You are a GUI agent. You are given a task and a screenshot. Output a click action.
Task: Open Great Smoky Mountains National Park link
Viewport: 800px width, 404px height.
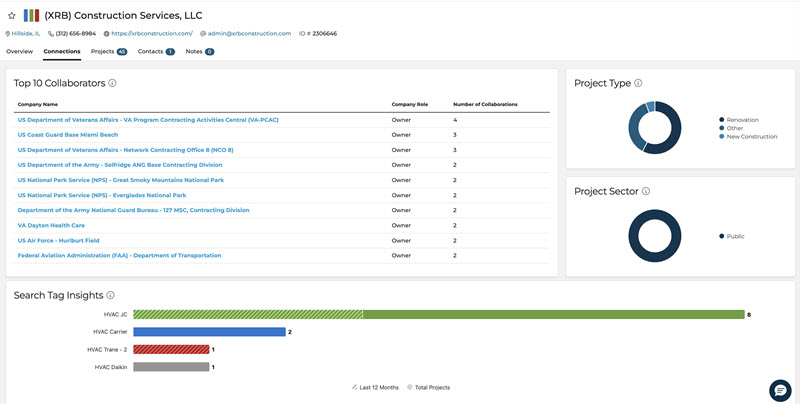pyautogui.click(x=121, y=180)
